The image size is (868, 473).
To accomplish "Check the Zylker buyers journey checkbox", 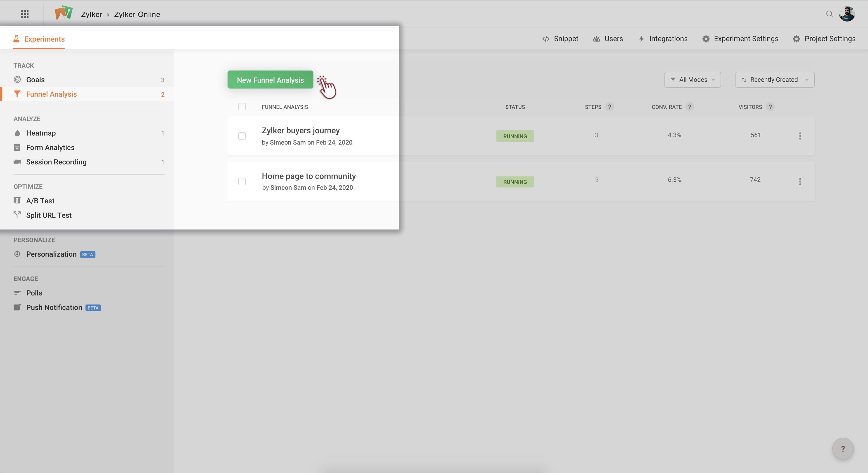I will (x=242, y=136).
